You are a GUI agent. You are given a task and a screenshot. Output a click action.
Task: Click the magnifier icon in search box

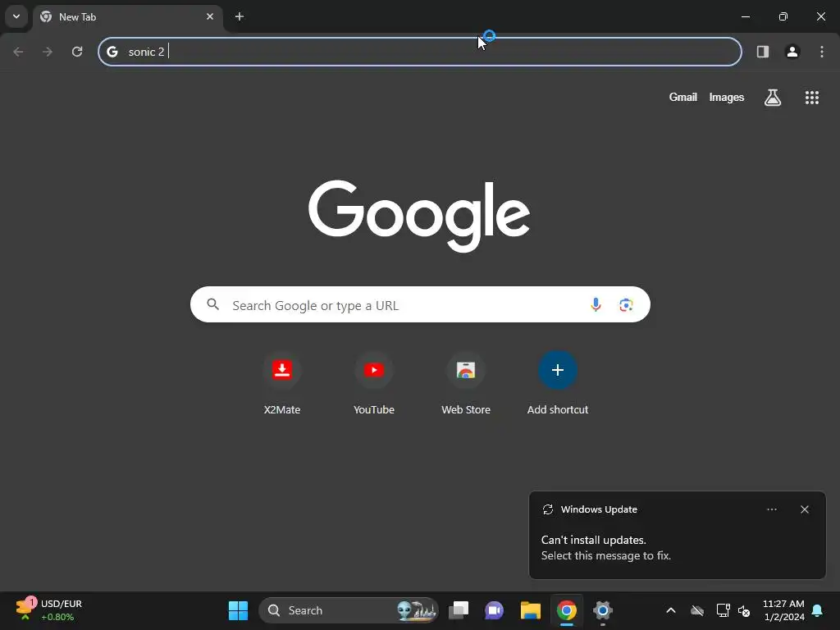pos(213,305)
